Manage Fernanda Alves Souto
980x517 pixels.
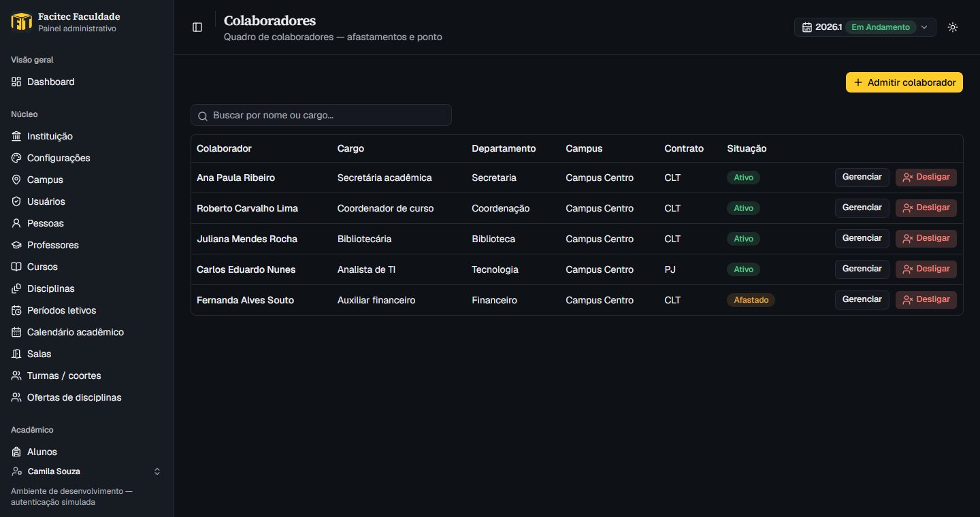point(862,300)
